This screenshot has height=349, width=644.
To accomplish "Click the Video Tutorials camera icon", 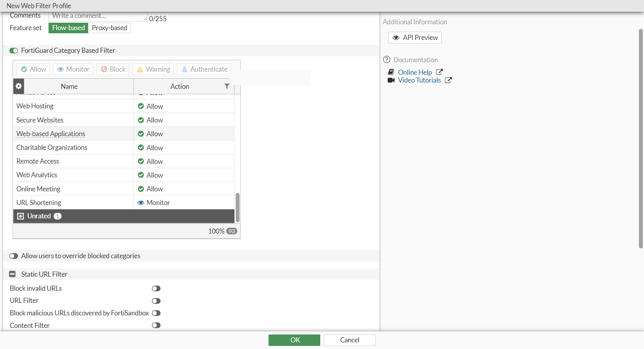I will [x=391, y=80].
